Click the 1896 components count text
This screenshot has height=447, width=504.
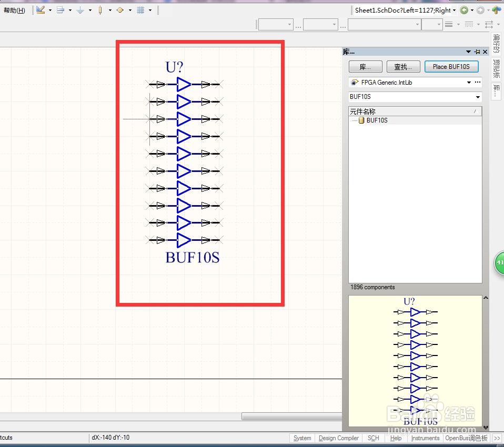(x=372, y=287)
